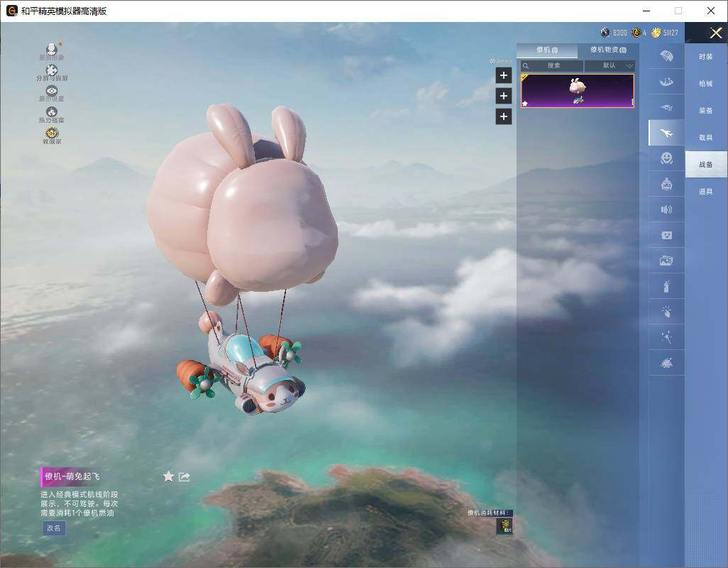This screenshot has height=568, width=728.
Task: Open the tap effect category icon
Action: [x=666, y=311]
